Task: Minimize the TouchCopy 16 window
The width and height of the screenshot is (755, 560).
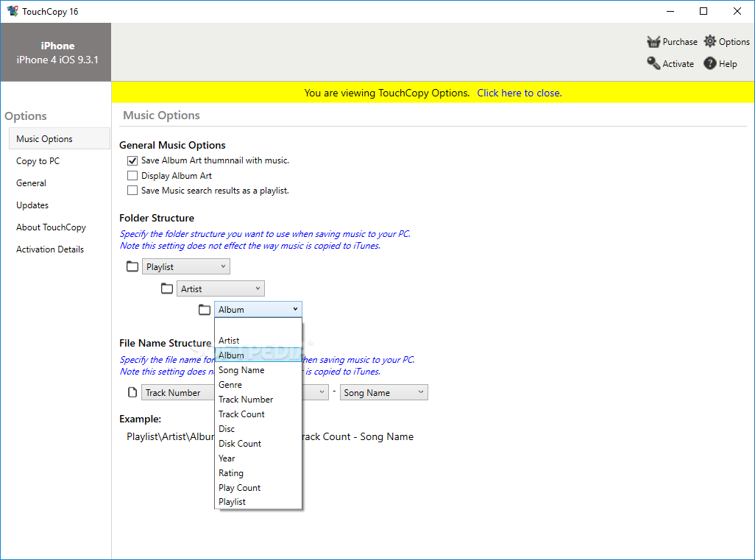Action: coord(670,11)
